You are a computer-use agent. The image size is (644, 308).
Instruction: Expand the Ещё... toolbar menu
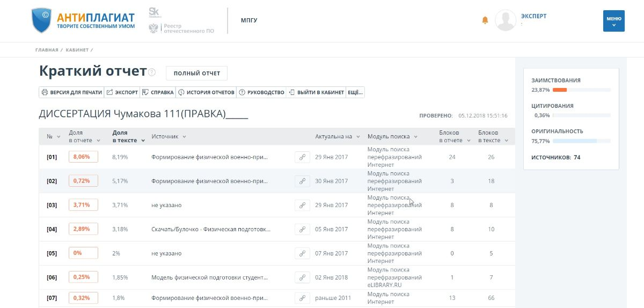355,92
